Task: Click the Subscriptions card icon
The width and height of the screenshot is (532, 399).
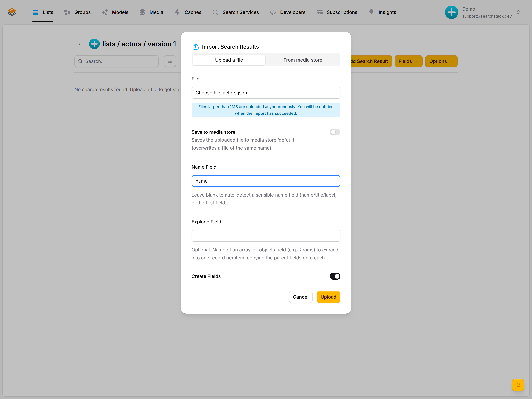Action: tap(319, 12)
